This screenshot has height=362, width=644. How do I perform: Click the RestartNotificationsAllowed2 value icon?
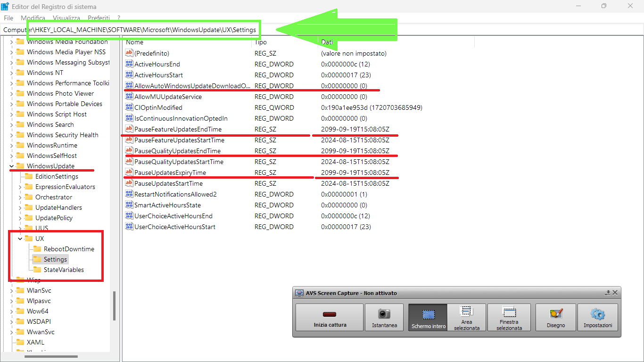point(129,194)
